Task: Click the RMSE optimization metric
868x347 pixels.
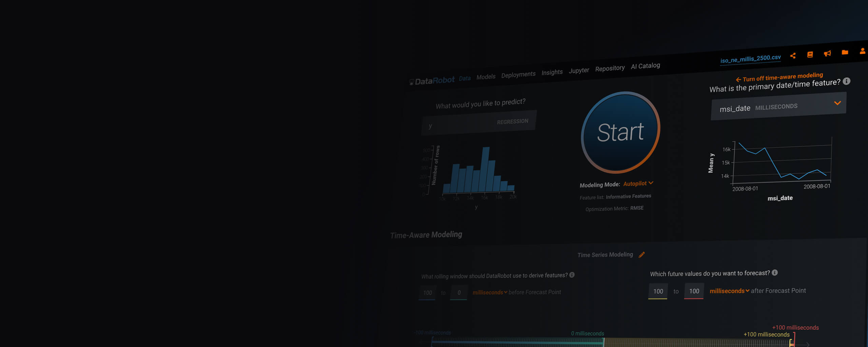Action: coord(637,208)
